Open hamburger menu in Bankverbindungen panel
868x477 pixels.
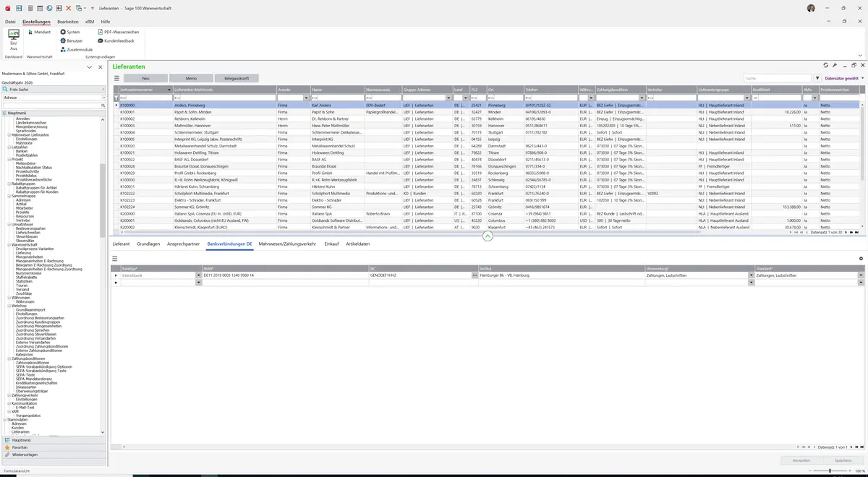(114, 258)
